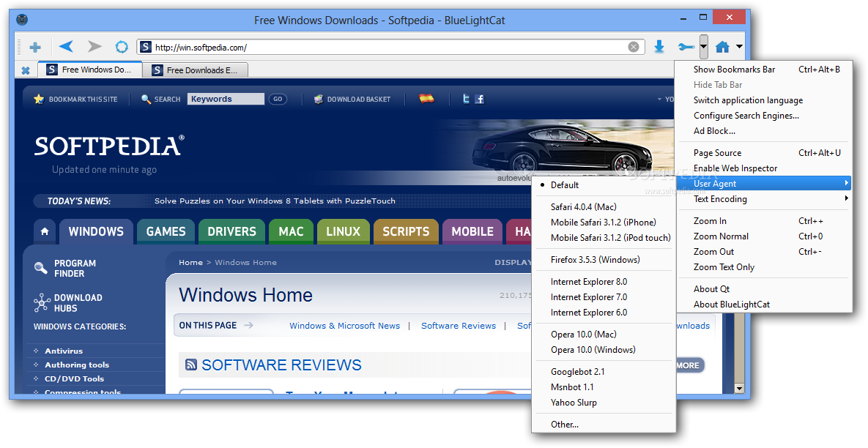The image size is (868, 448).
Task: Expand the Text Encoding submenu
Action: [765, 199]
